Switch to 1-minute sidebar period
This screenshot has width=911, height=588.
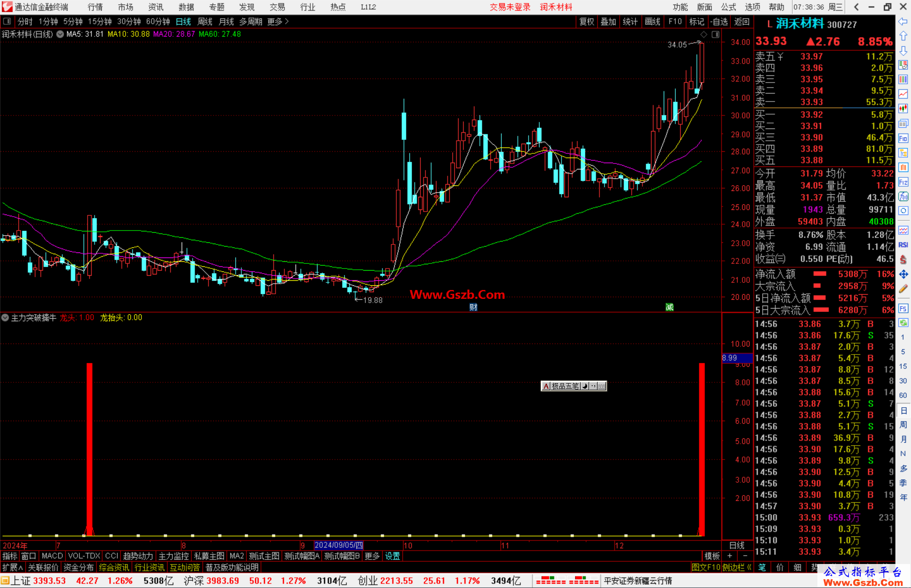(903, 337)
